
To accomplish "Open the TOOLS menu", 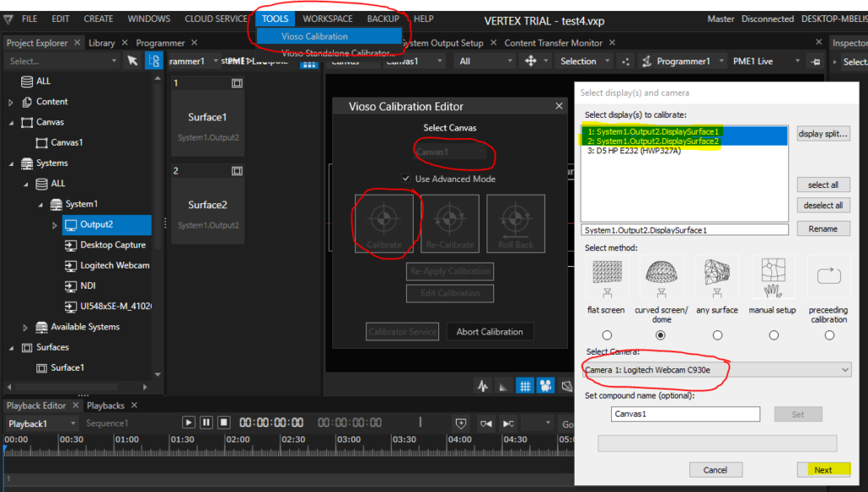I will [274, 19].
